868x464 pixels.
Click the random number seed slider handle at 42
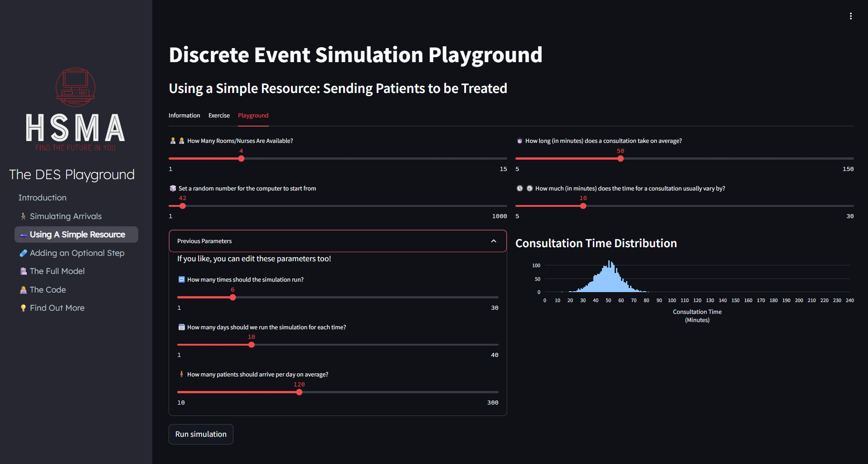click(183, 206)
